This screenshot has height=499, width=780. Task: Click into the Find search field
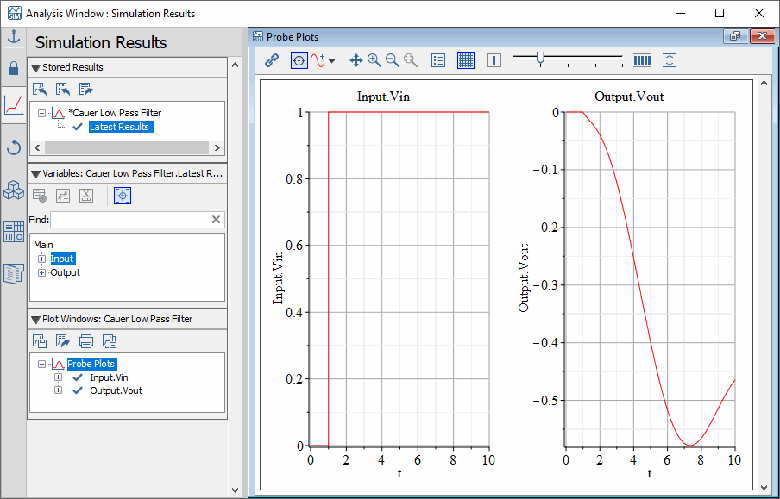coord(129,219)
